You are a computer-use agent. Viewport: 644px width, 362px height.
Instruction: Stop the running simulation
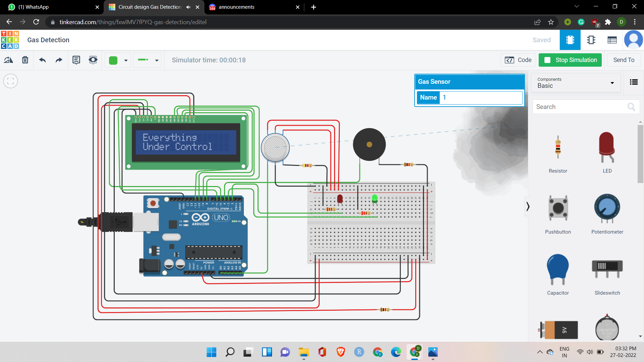(x=570, y=60)
